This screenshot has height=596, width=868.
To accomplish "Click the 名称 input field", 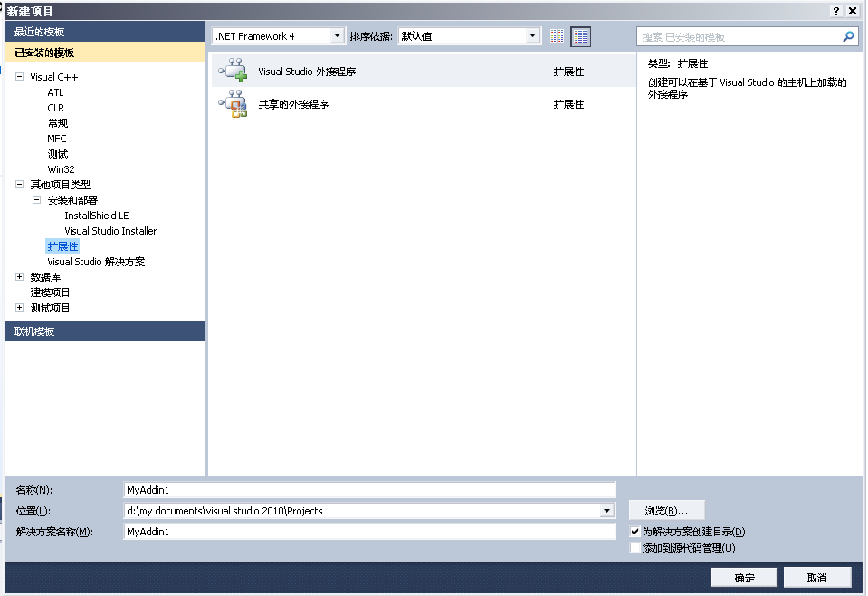I will (370, 490).
